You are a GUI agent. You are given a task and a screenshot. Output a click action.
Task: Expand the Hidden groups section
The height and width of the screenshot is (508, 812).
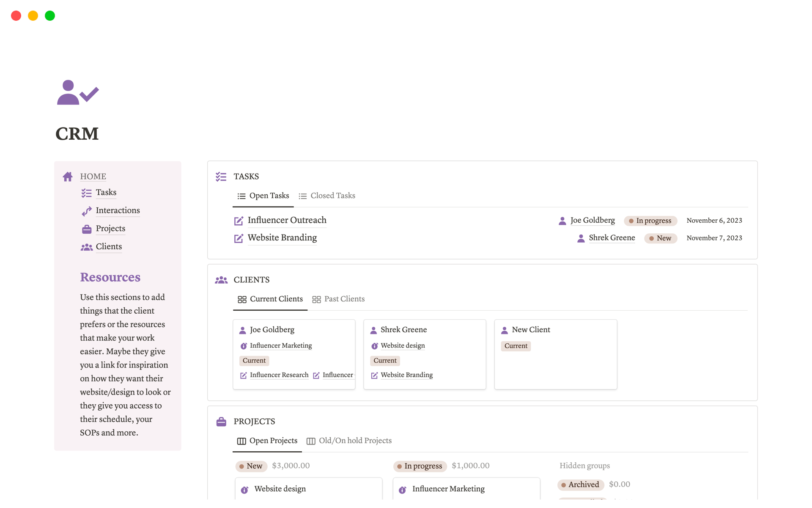click(x=584, y=466)
